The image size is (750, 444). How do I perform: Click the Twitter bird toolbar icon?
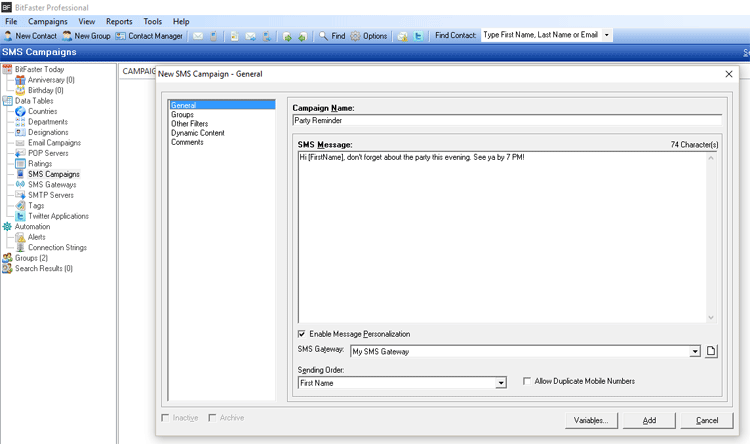pos(418,35)
